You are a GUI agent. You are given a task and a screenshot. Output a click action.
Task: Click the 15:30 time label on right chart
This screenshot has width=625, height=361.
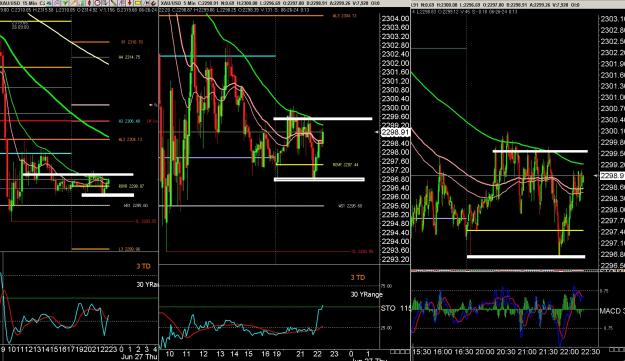point(421,352)
